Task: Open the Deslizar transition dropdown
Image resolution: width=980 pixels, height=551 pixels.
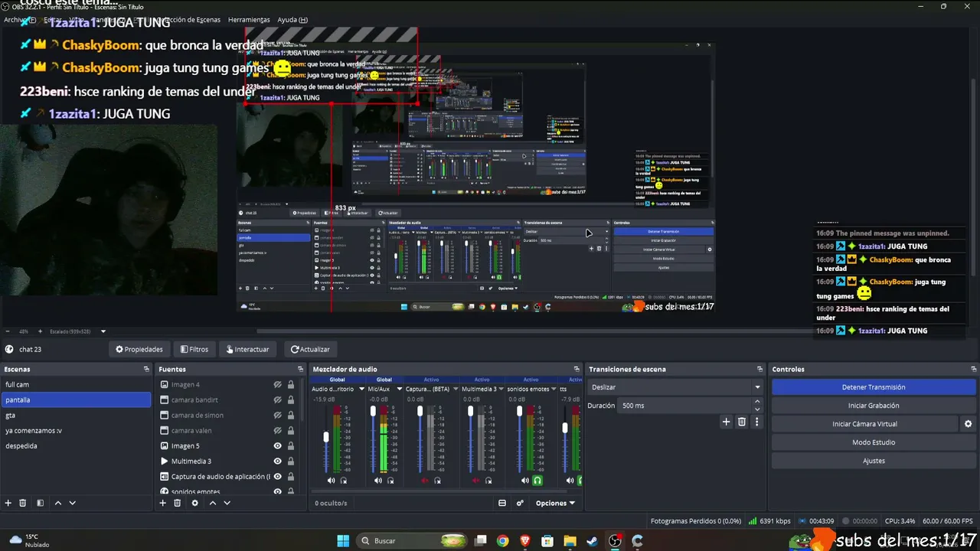Action: pyautogui.click(x=675, y=387)
